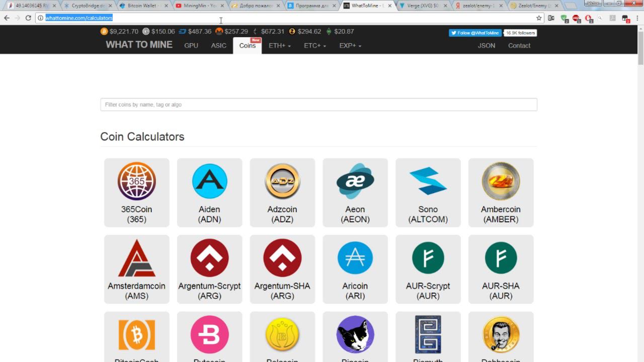The image size is (644, 362).
Task: Switch to the CryptoBridge browser tab
Action: pos(88,6)
